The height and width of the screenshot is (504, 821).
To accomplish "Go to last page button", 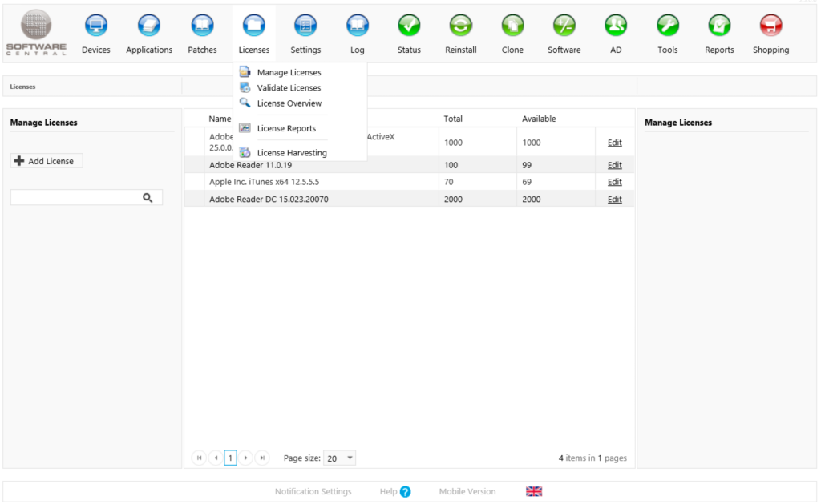I will 262,458.
